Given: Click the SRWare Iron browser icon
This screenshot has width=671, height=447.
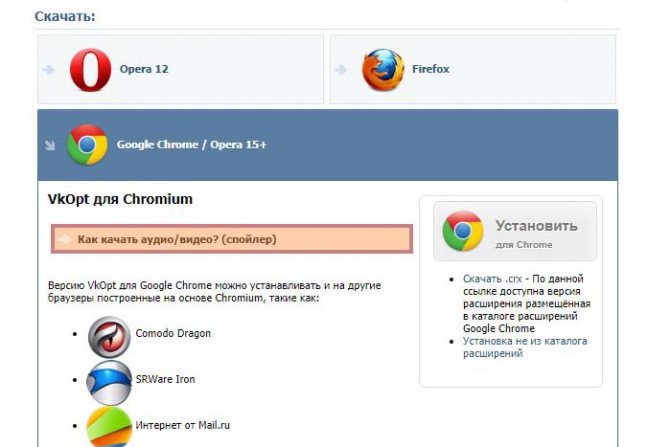Looking at the screenshot, I should [x=109, y=382].
